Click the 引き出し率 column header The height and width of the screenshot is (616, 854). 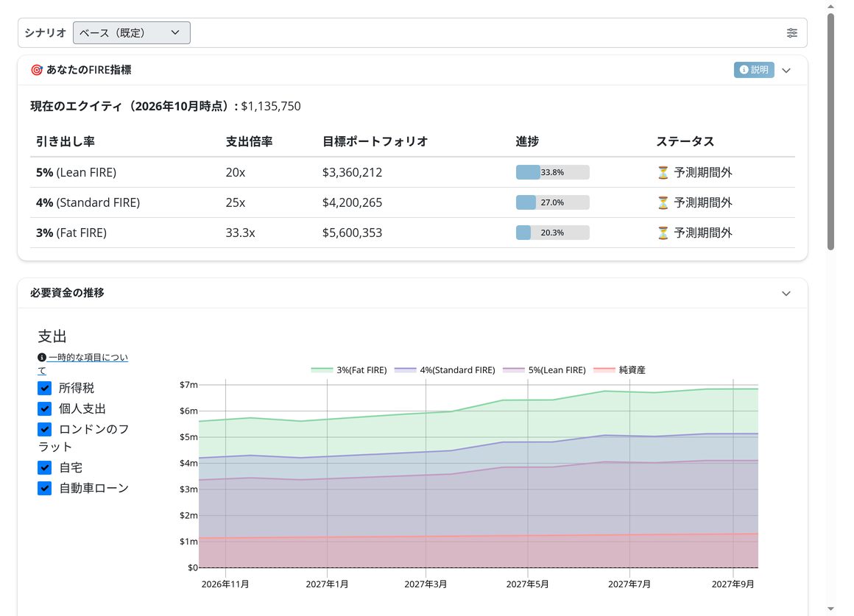(66, 141)
